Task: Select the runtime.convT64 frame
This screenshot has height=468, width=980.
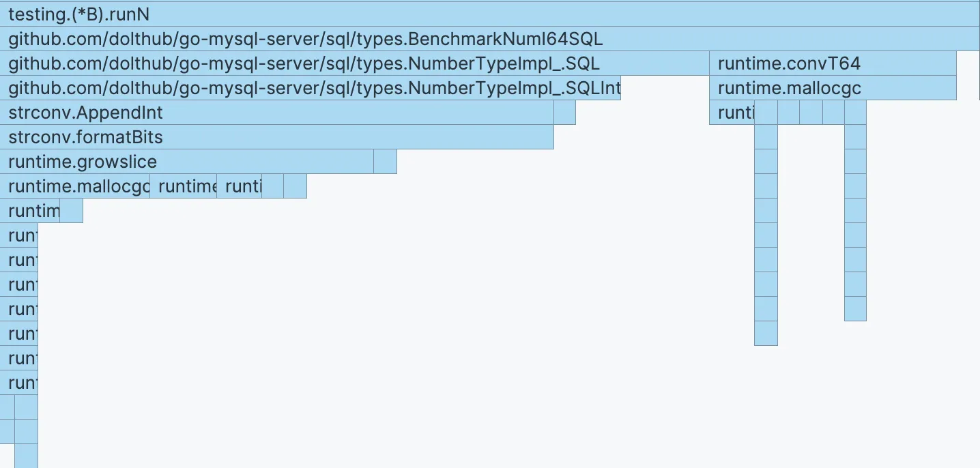Action: pyautogui.click(x=833, y=63)
